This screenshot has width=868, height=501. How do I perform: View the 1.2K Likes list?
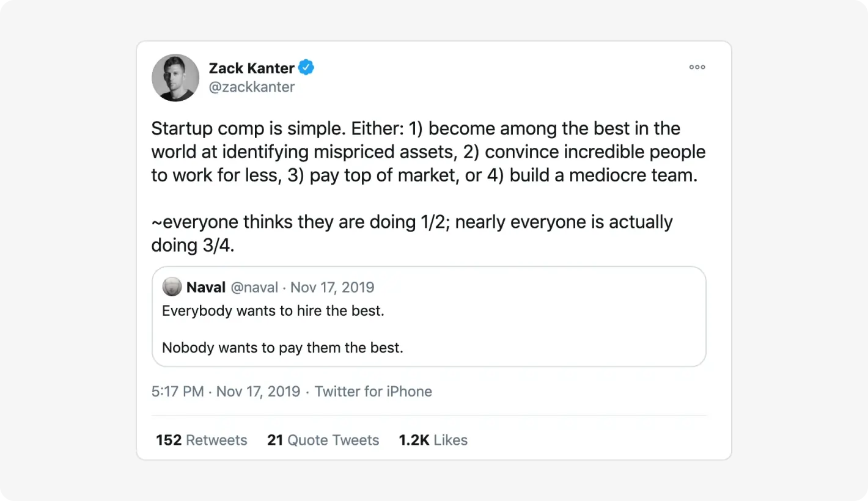(x=433, y=440)
